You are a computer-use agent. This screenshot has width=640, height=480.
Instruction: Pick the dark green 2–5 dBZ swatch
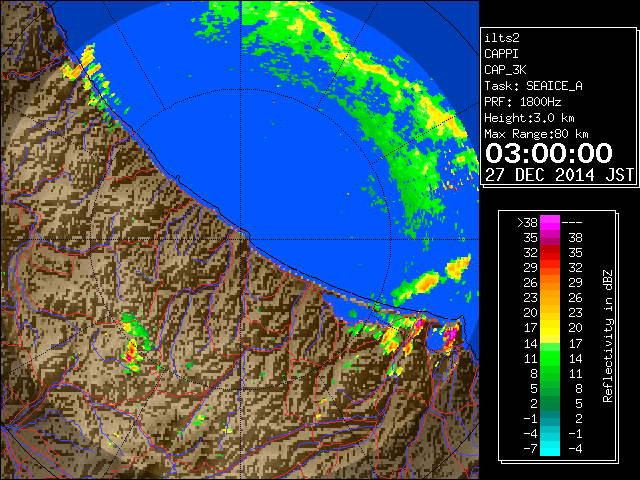point(550,403)
